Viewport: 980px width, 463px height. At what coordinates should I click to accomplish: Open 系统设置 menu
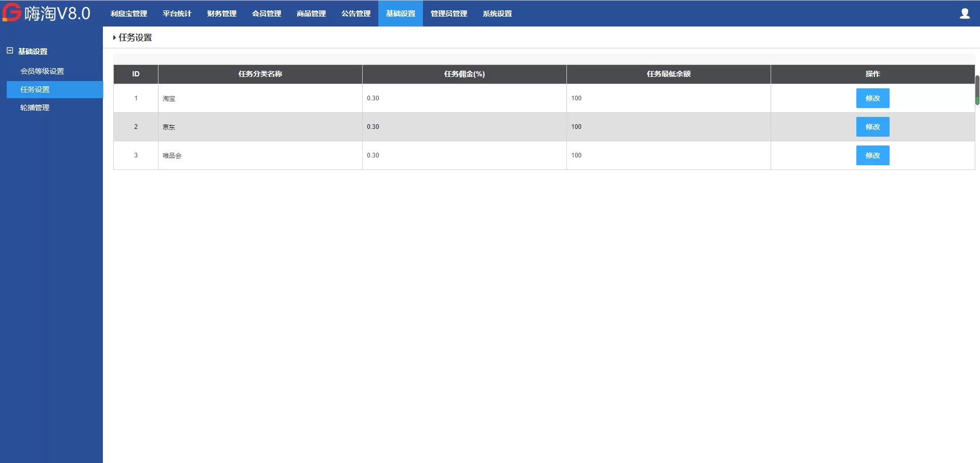click(497, 14)
